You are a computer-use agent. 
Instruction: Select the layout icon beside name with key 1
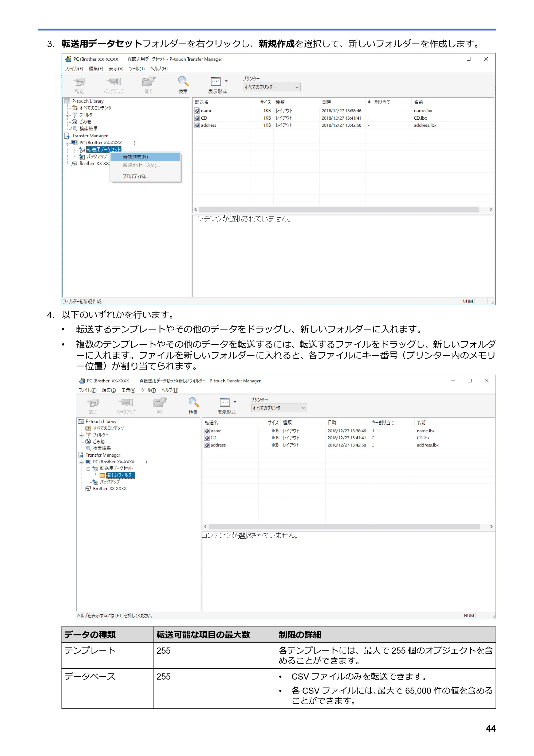[x=207, y=431]
